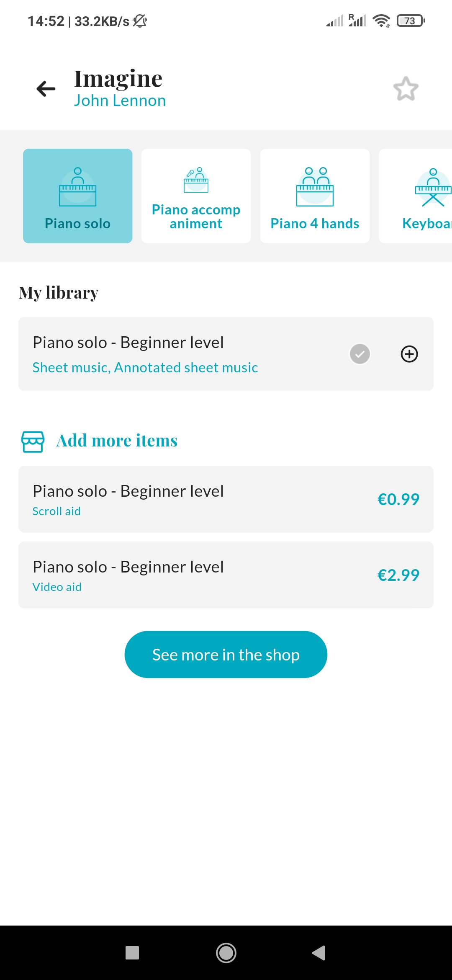Tap the back arrow icon
452x980 pixels.
[x=46, y=89]
